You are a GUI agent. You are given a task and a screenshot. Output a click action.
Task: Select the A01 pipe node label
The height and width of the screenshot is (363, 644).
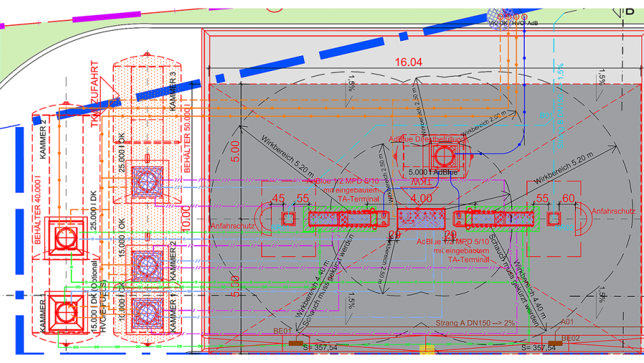coord(567,322)
